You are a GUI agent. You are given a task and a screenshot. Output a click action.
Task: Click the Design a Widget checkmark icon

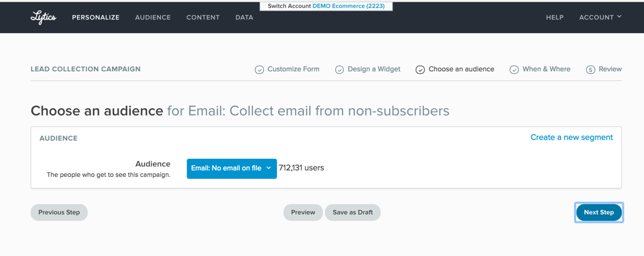(x=339, y=70)
